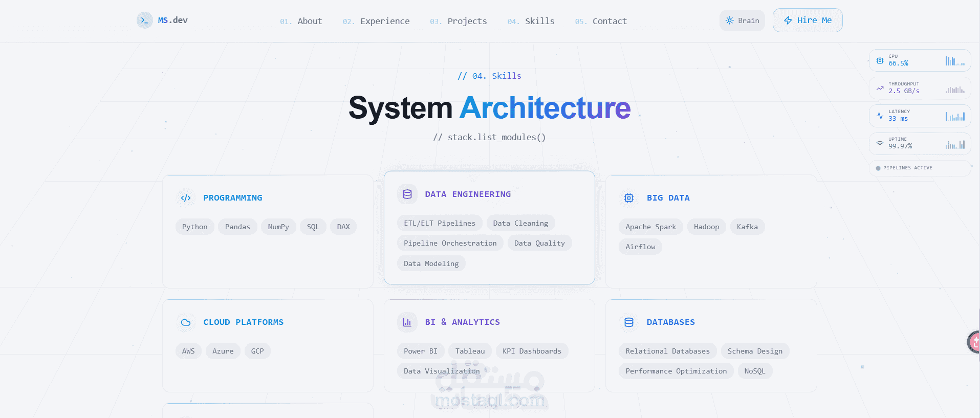
Task: Open the About nav section
Action: pos(301,21)
